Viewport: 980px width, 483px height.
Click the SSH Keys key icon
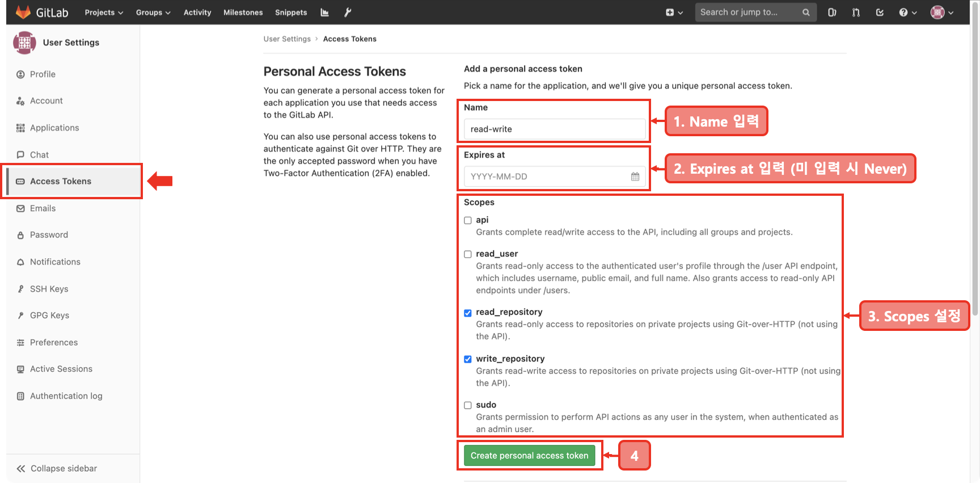[20, 289]
